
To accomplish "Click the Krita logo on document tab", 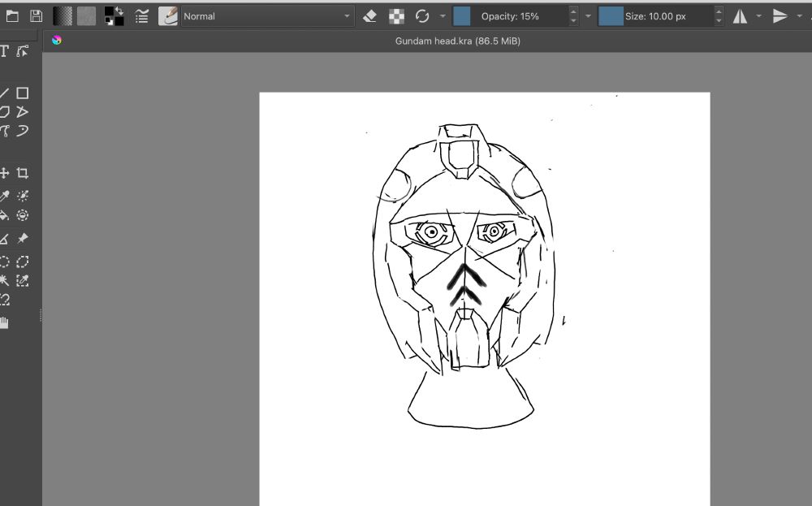I will (x=57, y=41).
